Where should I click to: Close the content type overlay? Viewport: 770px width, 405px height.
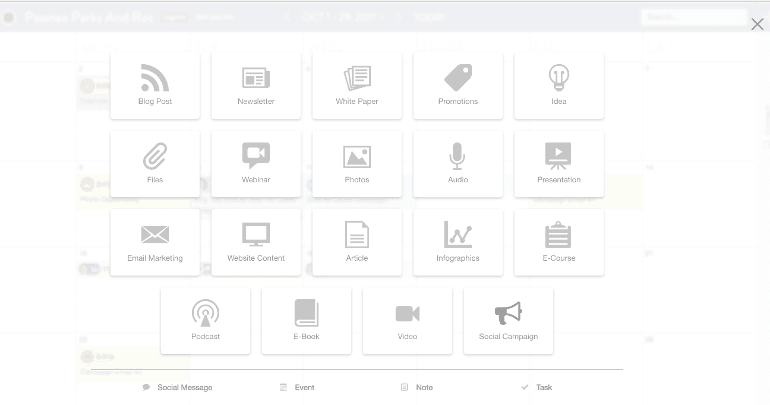[x=757, y=24]
